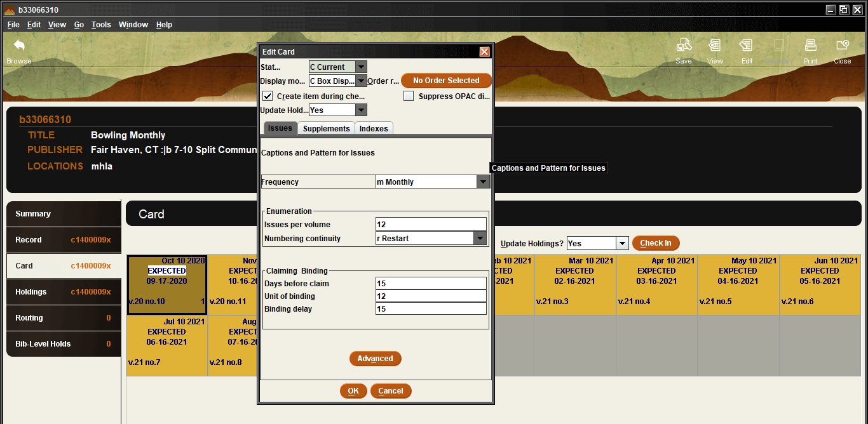The image size is (868, 424).
Task: Click the Print toolbar icon
Action: point(810,46)
